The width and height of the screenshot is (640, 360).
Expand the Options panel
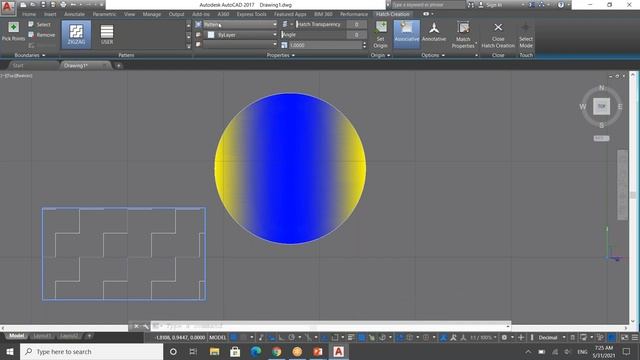tap(433, 55)
